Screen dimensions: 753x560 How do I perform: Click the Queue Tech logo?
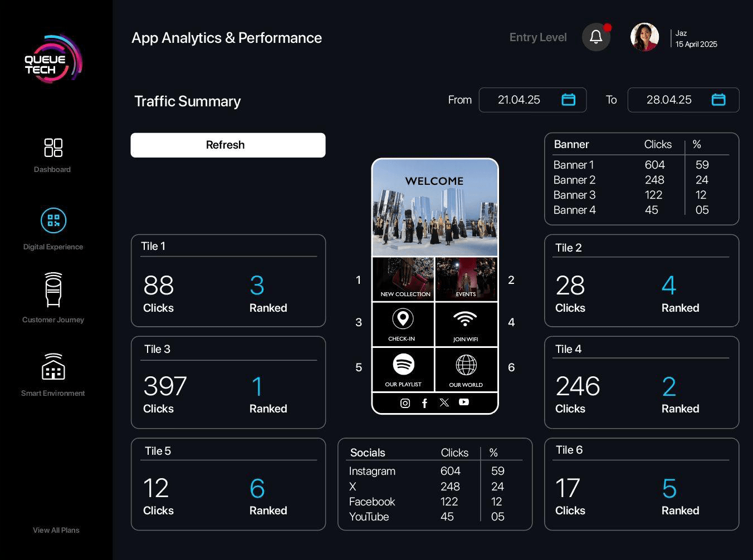tap(53, 60)
